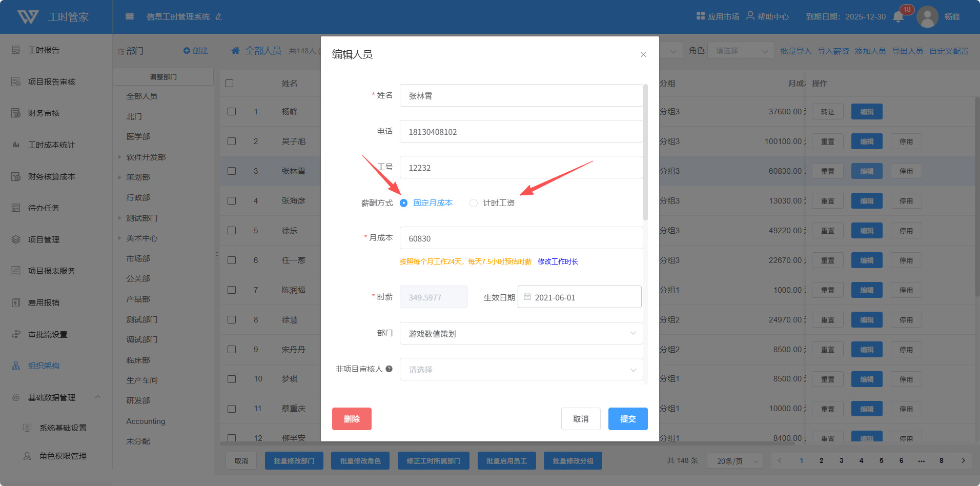The image size is (980, 486).
Task: Open the 部门 dropdown showing 游戏数值策划
Action: (x=521, y=333)
